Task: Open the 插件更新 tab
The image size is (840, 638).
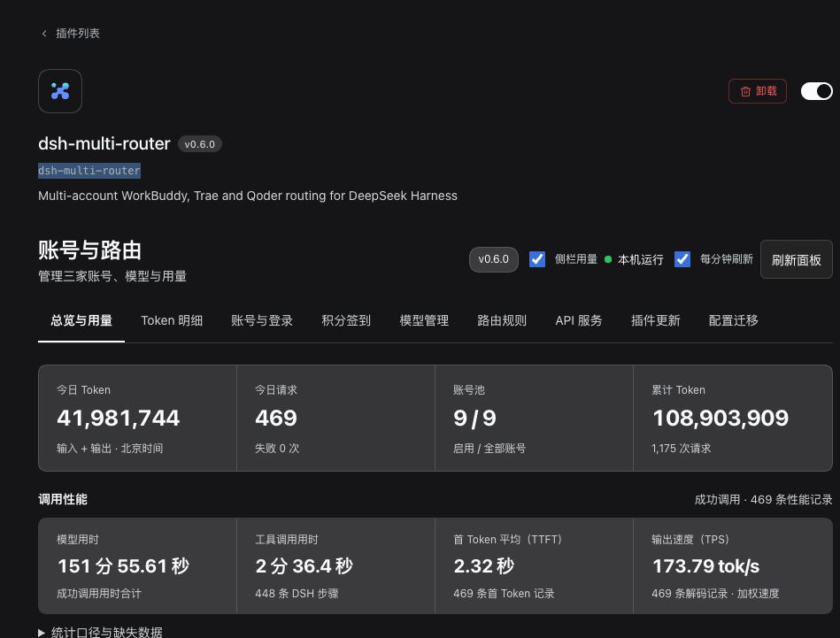Action: point(656,320)
